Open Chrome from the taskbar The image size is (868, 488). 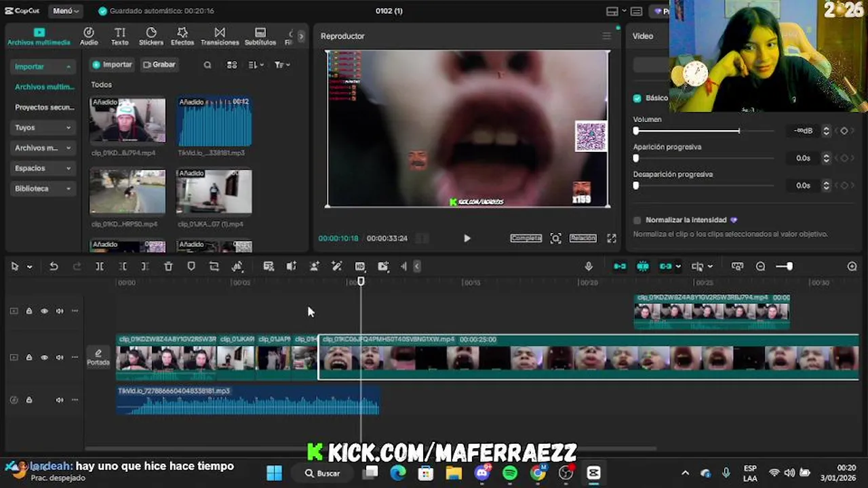click(x=538, y=473)
